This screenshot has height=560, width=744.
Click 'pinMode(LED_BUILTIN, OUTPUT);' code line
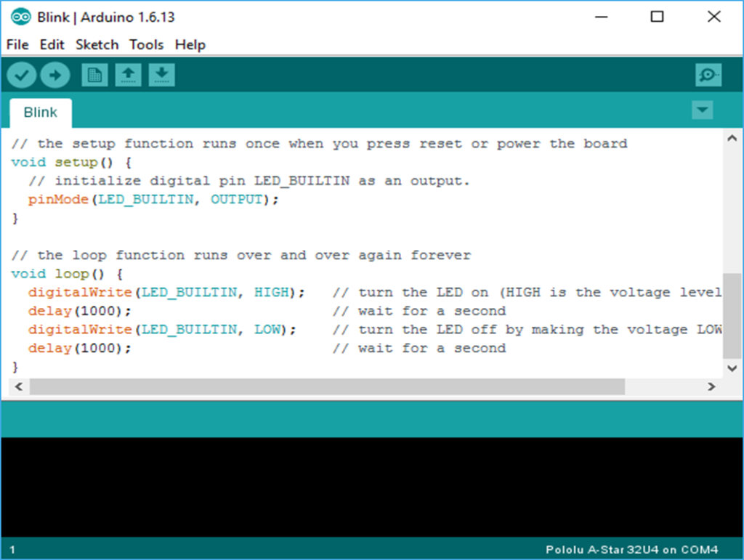[153, 199]
